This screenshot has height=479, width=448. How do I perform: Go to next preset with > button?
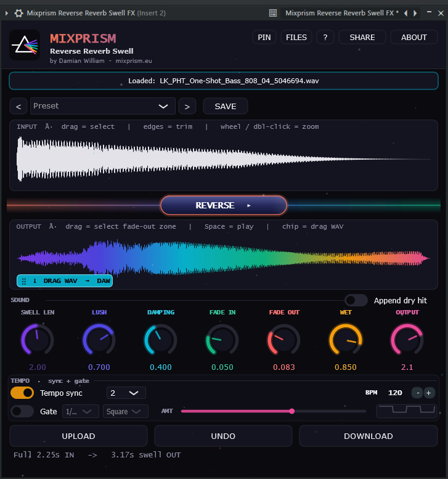[187, 106]
